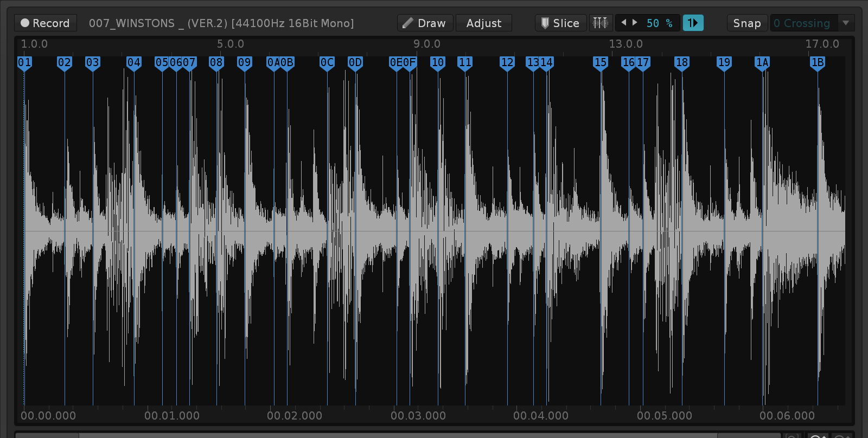Select slice marker 1B
The image size is (868, 438).
click(818, 63)
